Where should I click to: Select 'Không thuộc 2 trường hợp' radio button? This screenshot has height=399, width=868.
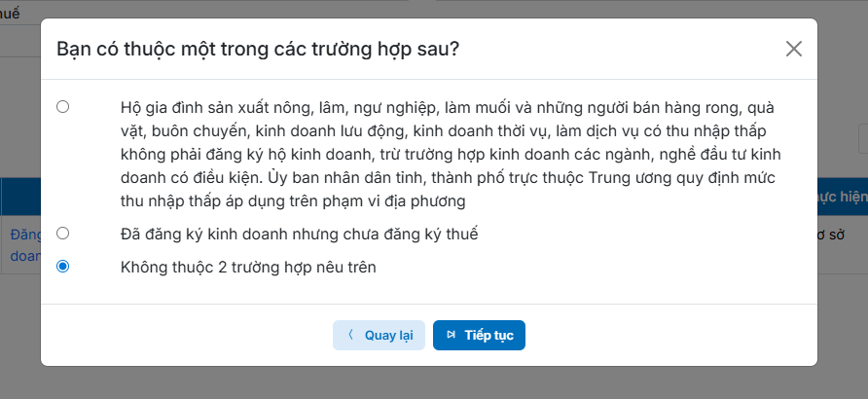tap(63, 266)
